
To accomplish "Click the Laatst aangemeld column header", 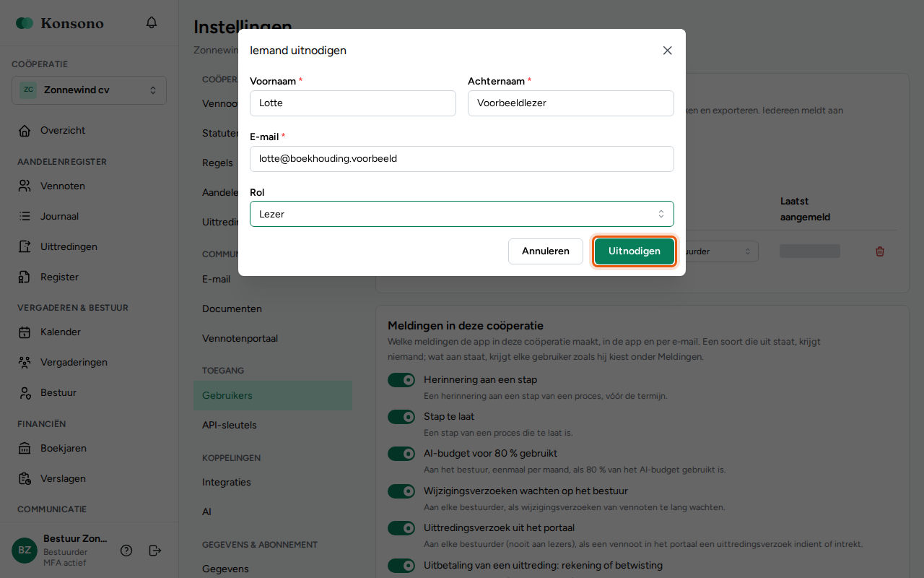I will tap(805, 209).
